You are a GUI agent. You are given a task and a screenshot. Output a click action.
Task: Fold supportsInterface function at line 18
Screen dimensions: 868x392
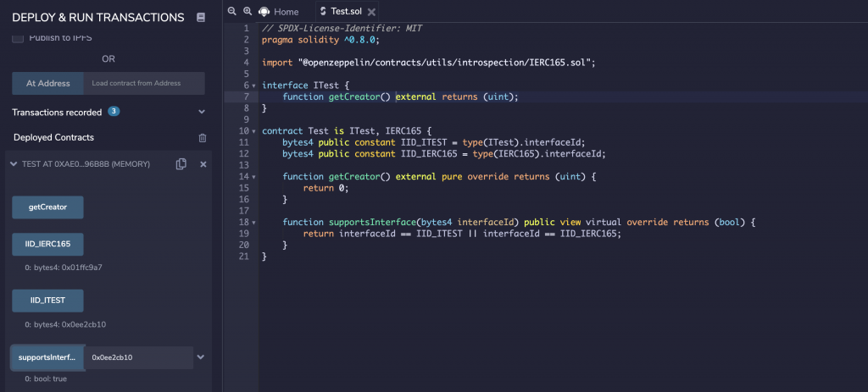(253, 223)
